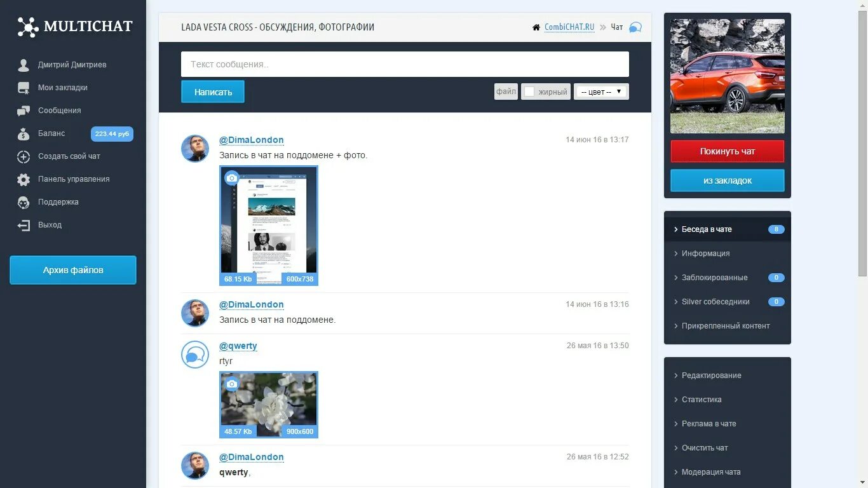Click the 48.57 Kb file size label
Image resolution: width=868 pixels, height=488 pixels.
click(x=238, y=431)
